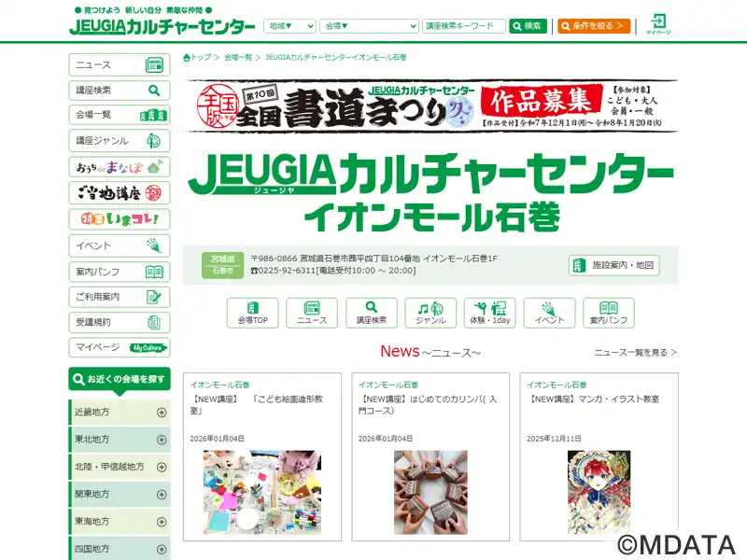
Task: Click the ニュース icon button below the address
Action: pyautogui.click(x=312, y=313)
